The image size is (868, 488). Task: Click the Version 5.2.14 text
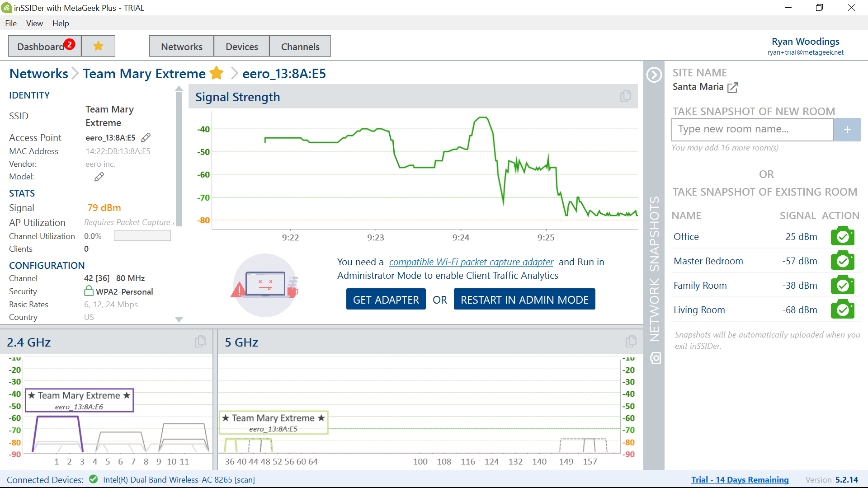tap(831, 479)
